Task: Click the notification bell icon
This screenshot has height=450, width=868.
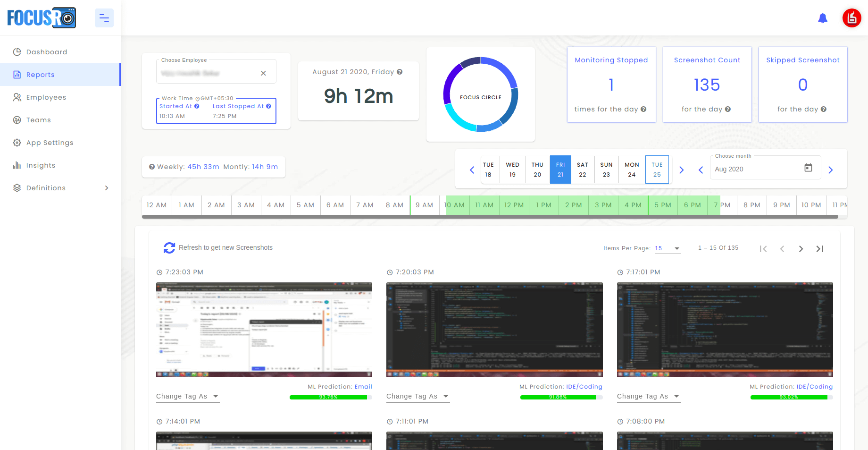Action: pyautogui.click(x=822, y=18)
